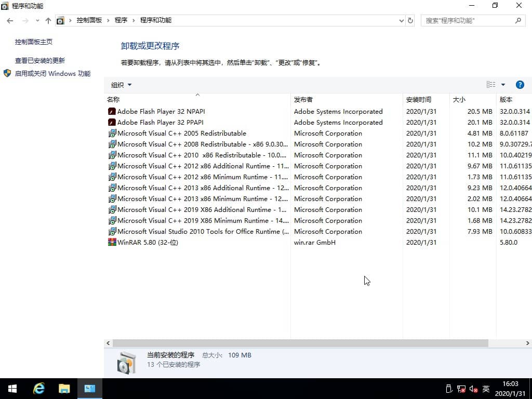Viewport: 532px width, 399px height.
Task: Launch Internet Explorer from the taskbar
Action: point(38,389)
